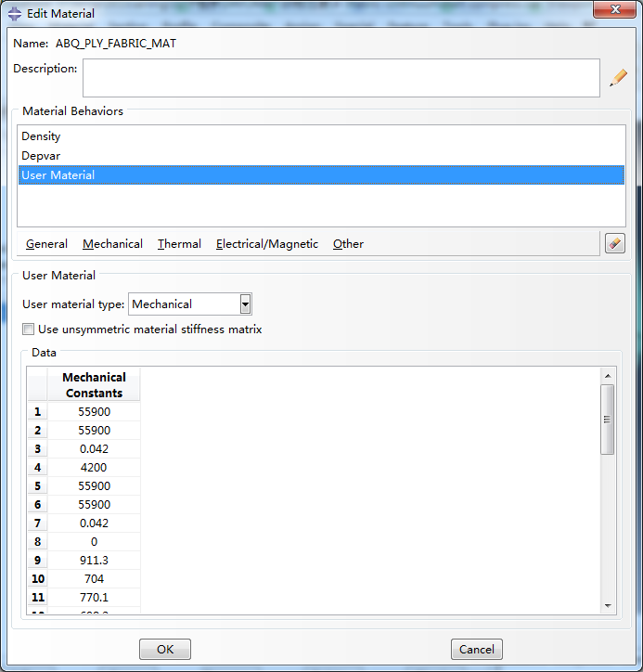Close the Edit Material dialog

[x=615, y=9]
